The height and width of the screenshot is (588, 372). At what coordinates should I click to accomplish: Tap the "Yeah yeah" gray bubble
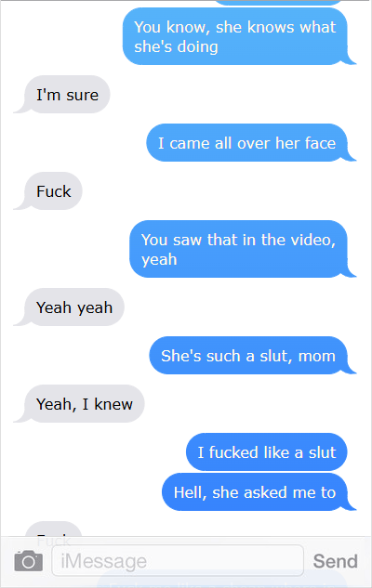[x=74, y=307]
